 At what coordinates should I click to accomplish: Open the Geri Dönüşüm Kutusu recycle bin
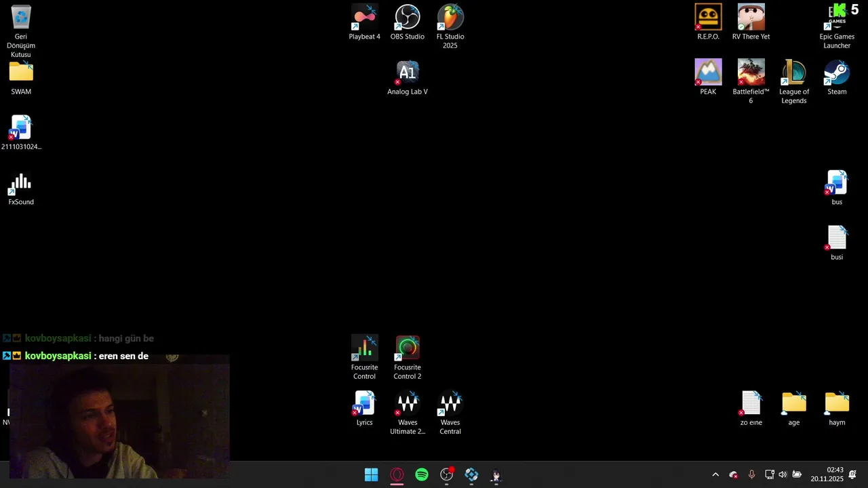click(x=21, y=31)
